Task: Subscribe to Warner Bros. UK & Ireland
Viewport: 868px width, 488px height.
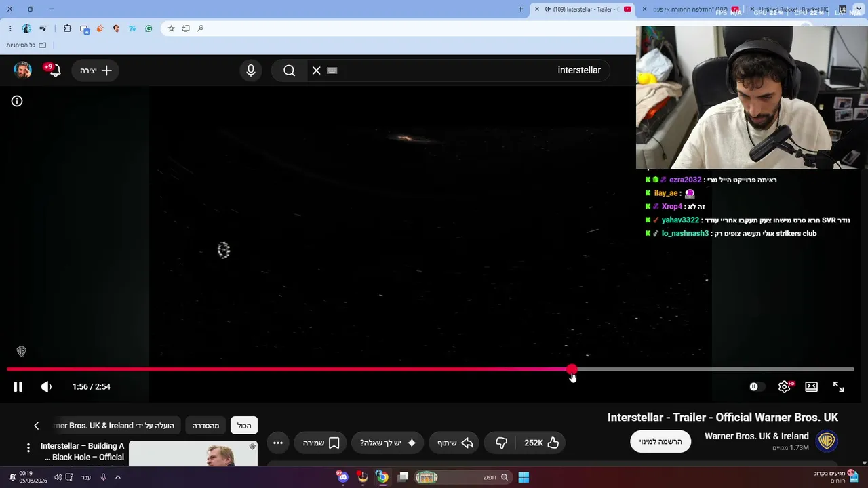Action: coord(660,441)
